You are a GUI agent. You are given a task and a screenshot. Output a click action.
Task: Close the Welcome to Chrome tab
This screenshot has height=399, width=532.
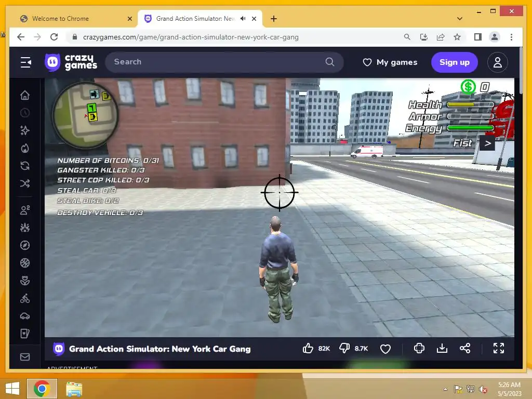click(x=129, y=19)
